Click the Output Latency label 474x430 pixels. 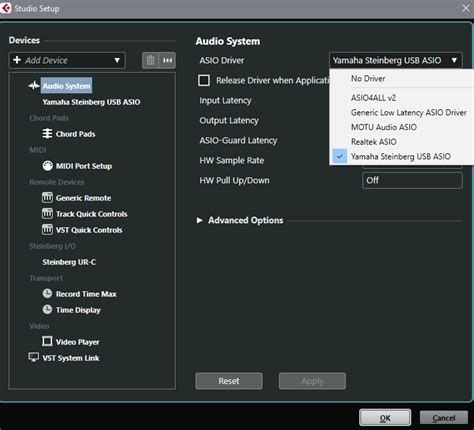pyautogui.click(x=229, y=120)
